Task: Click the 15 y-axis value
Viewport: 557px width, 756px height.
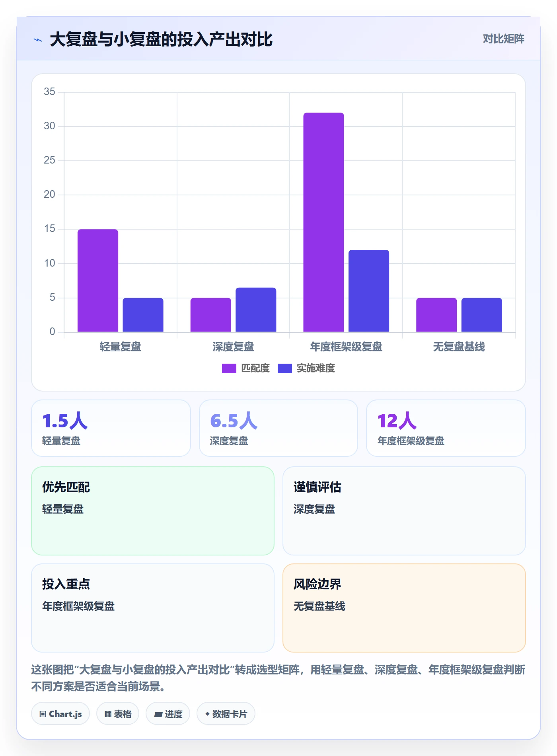Action: [x=49, y=229]
